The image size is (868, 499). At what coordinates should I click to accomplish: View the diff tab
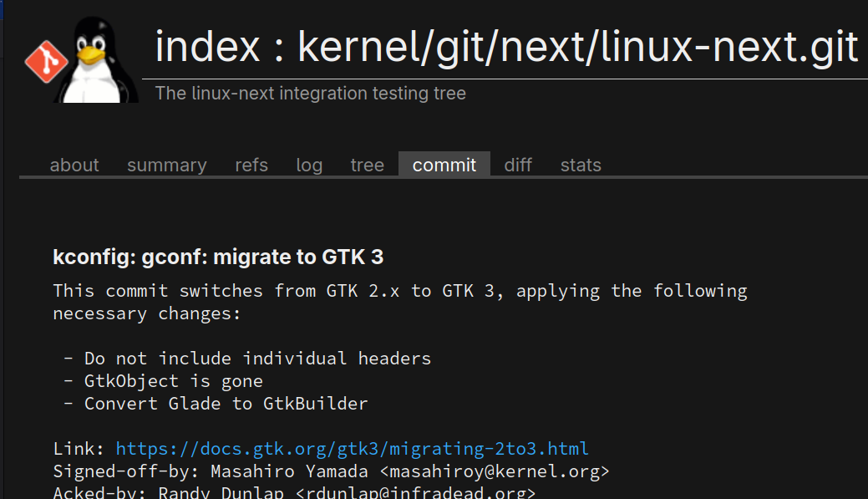pyautogui.click(x=518, y=165)
